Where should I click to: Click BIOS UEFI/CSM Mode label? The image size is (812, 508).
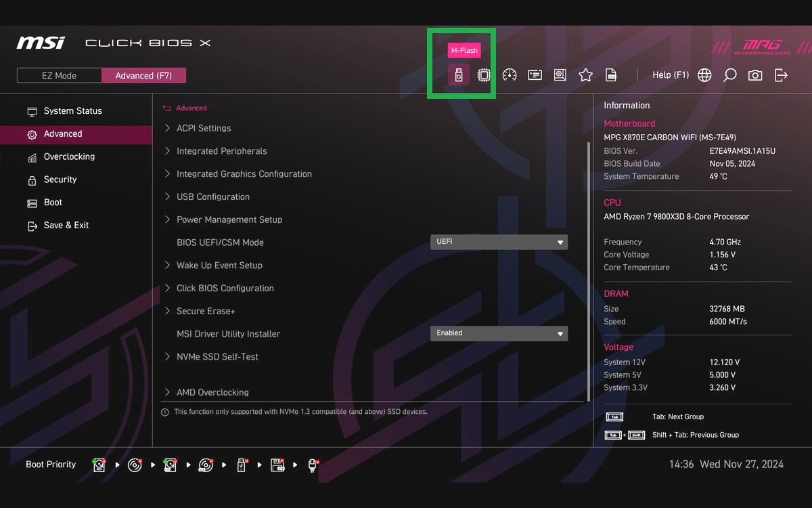click(220, 242)
